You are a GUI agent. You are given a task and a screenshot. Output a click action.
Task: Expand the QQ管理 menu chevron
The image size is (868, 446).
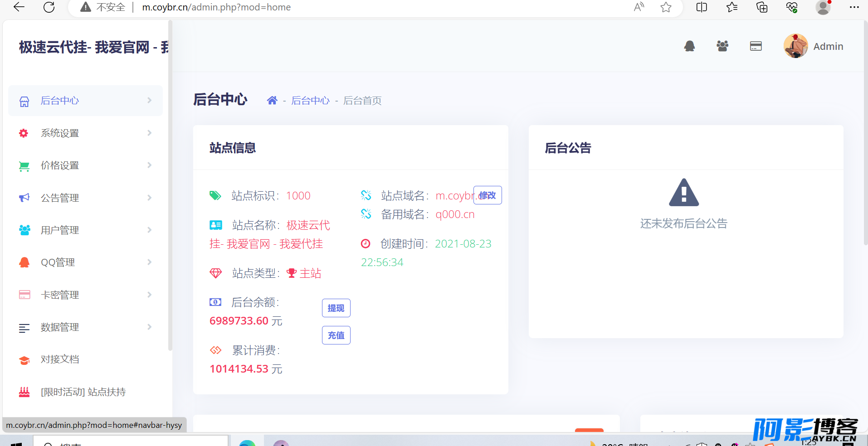(149, 262)
